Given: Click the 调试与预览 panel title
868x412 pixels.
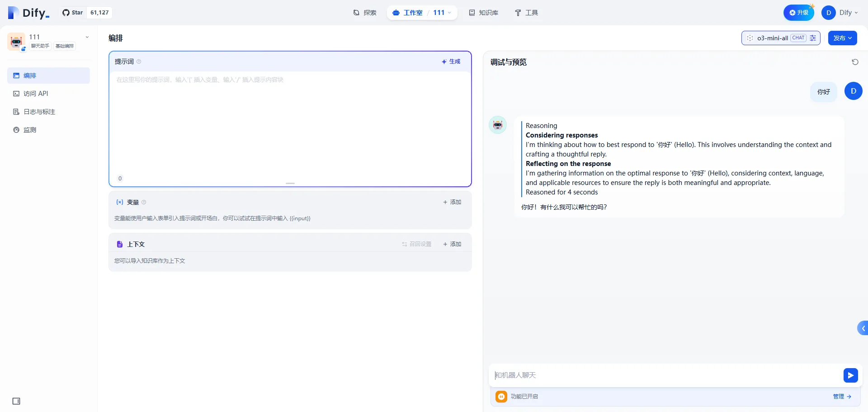Looking at the screenshot, I should coord(509,62).
